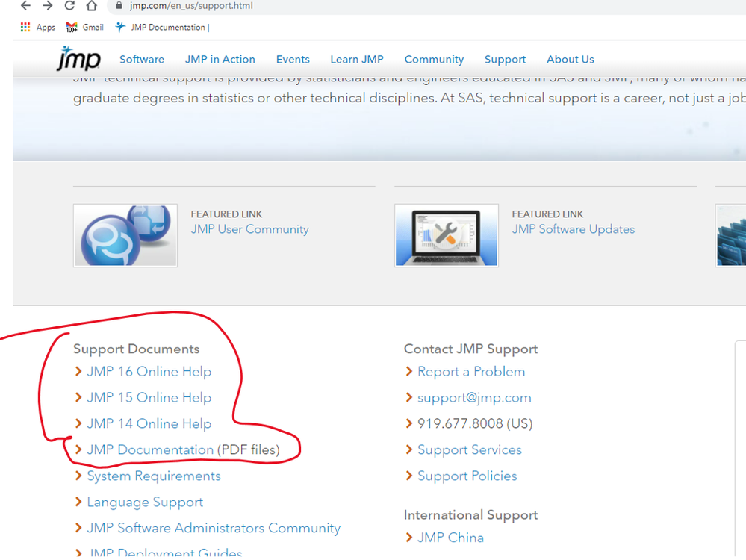This screenshot has height=560, width=746.
Task: Open the Apps grid bookmark
Action: 38,27
